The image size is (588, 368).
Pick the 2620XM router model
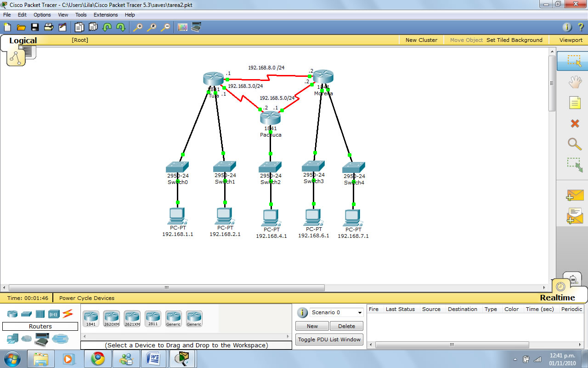pos(112,318)
